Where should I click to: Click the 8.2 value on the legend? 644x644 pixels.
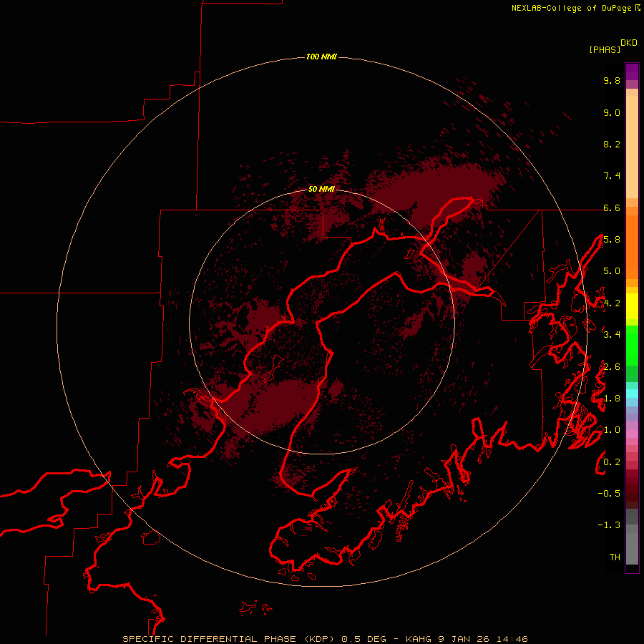pyautogui.click(x=612, y=144)
